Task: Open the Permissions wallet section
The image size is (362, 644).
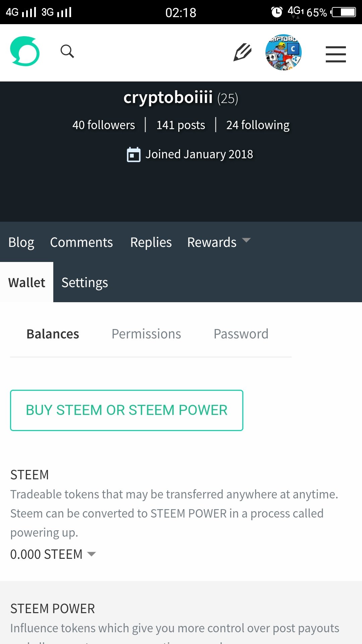Action: tap(146, 334)
